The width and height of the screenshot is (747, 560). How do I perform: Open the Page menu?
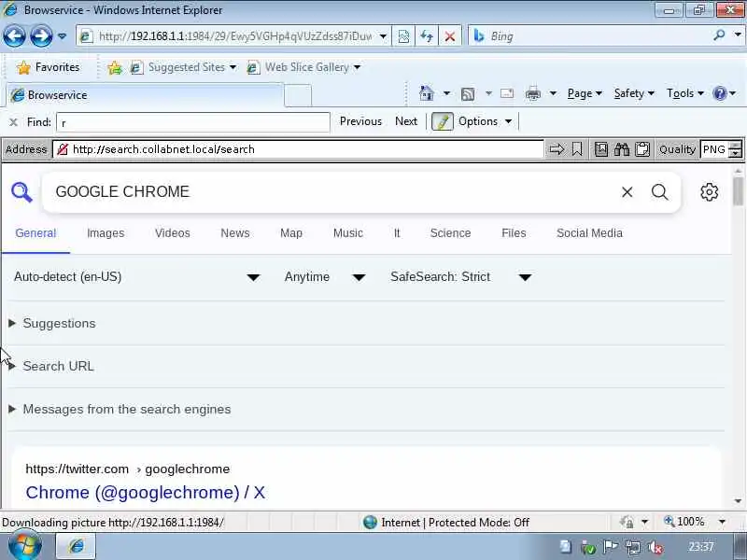[x=585, y=94]
